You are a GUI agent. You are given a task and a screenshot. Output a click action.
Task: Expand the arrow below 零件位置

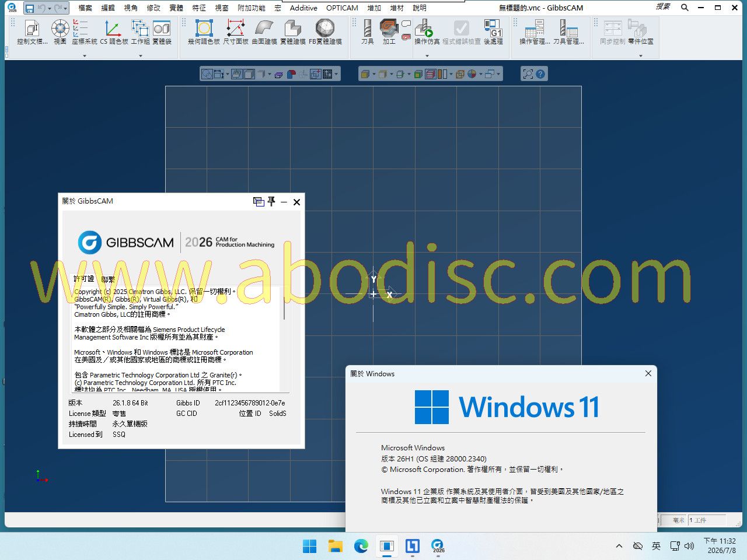tap(641, 55)
